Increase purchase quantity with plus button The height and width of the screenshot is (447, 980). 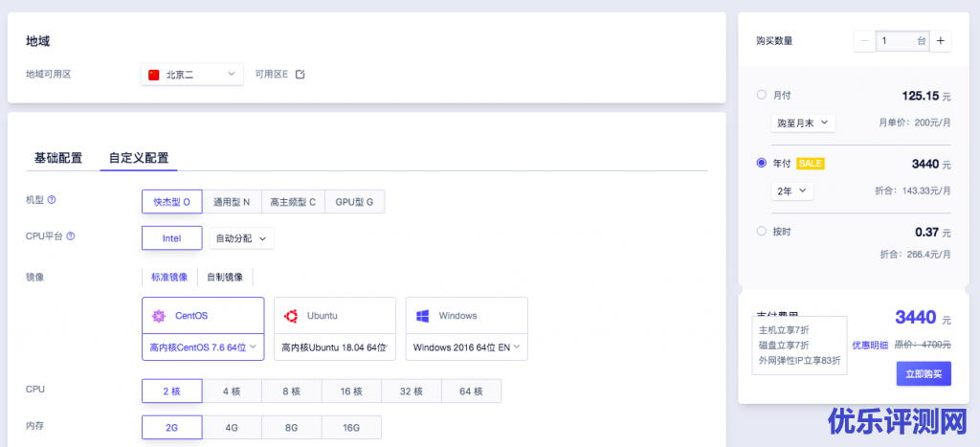tap(941, 41)
